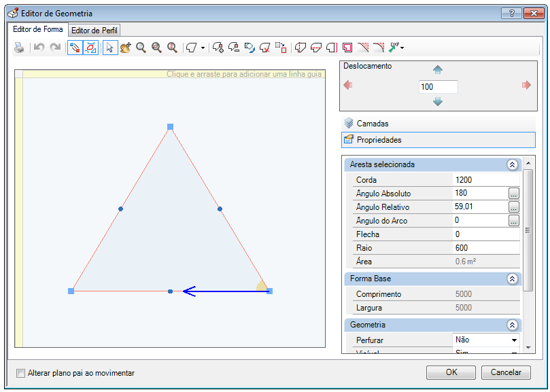Collapse the Aresta selecionada section
Screen dimensions: 550x392
(512, 164)
